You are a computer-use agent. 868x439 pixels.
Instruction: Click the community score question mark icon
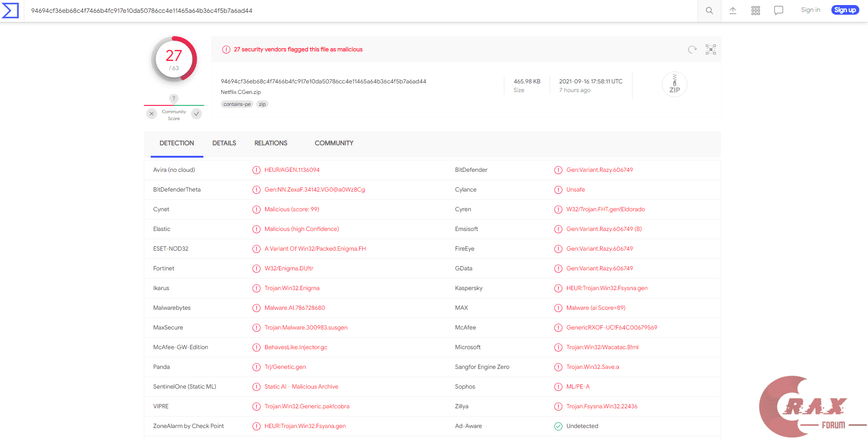point(174,99)
